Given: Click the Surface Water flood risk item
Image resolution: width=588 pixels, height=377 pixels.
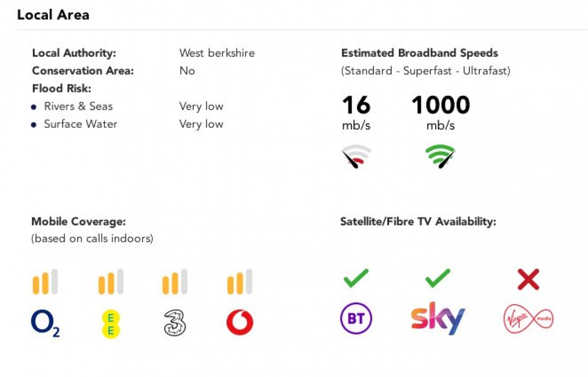Looking at the screenshot, I should coord(81,124).
